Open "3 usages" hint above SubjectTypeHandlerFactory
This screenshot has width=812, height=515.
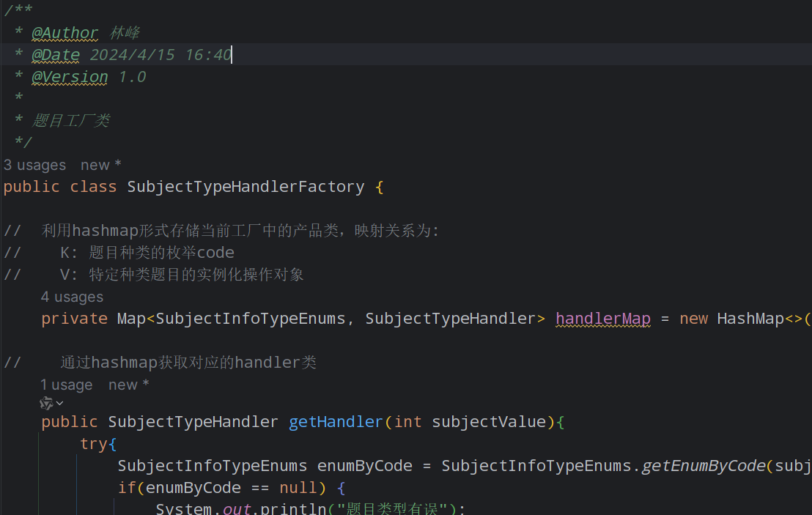34,165
